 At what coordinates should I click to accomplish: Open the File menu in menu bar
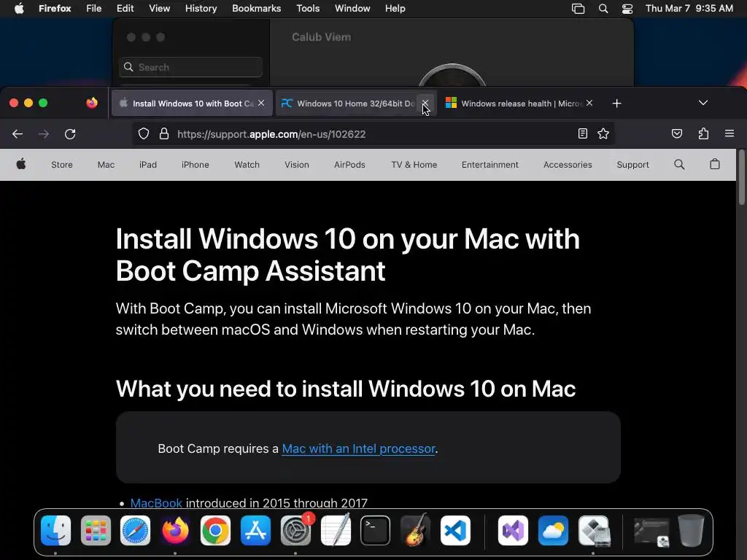point(94,9)
